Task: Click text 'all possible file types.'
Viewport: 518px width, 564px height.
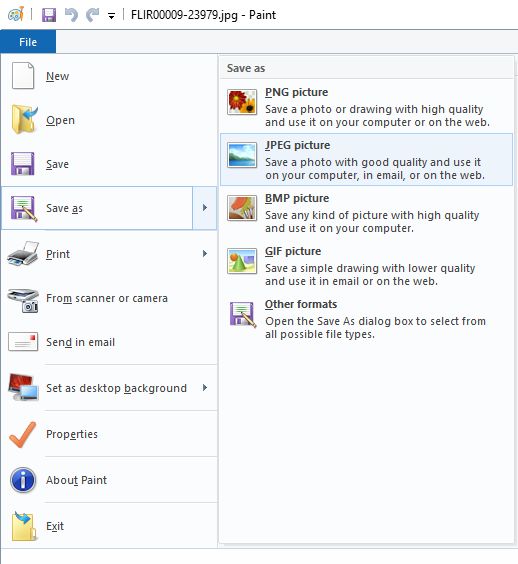Action: coord(320,334)
